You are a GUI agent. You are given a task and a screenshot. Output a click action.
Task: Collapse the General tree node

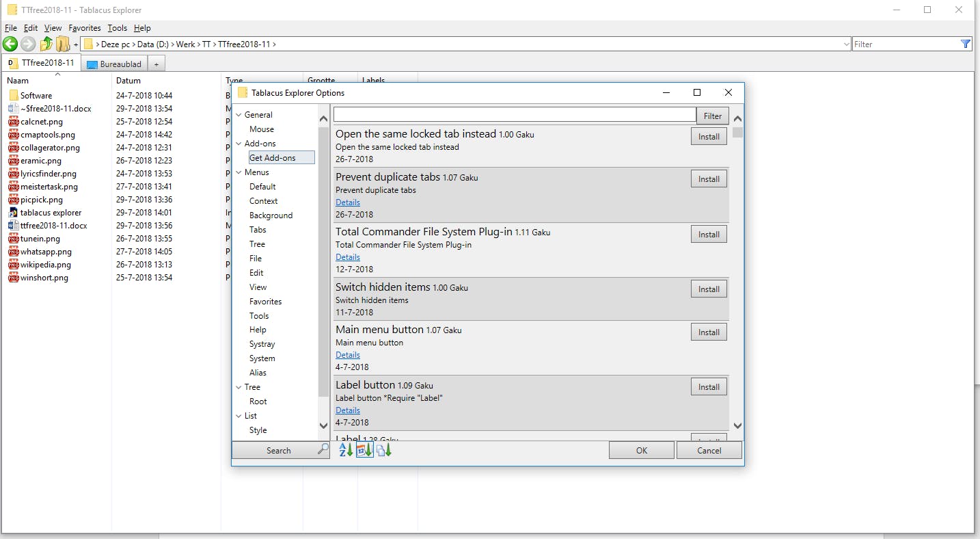coord(239,115)
